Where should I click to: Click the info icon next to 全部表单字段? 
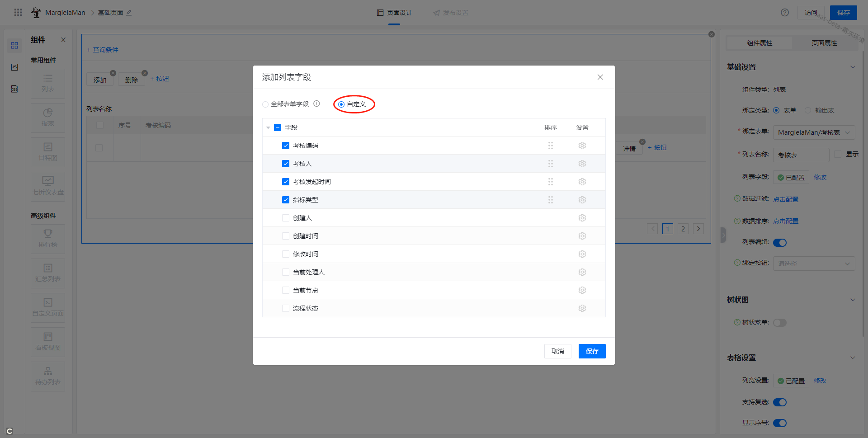[x=317, y=104]
